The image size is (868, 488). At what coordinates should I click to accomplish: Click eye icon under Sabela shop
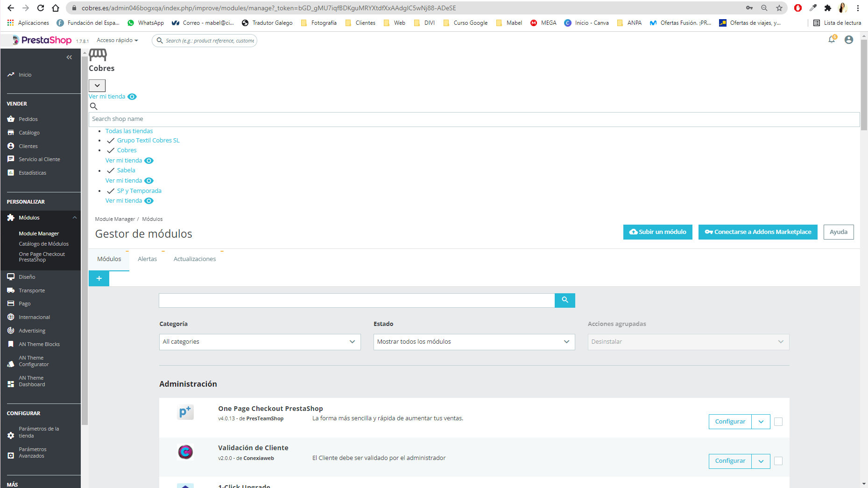click(149, 181)
